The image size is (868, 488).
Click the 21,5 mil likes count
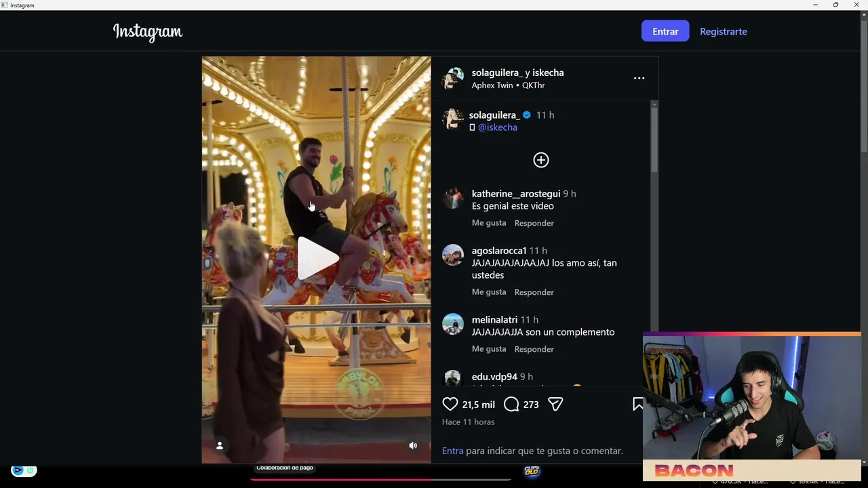(x=478, y=405)
